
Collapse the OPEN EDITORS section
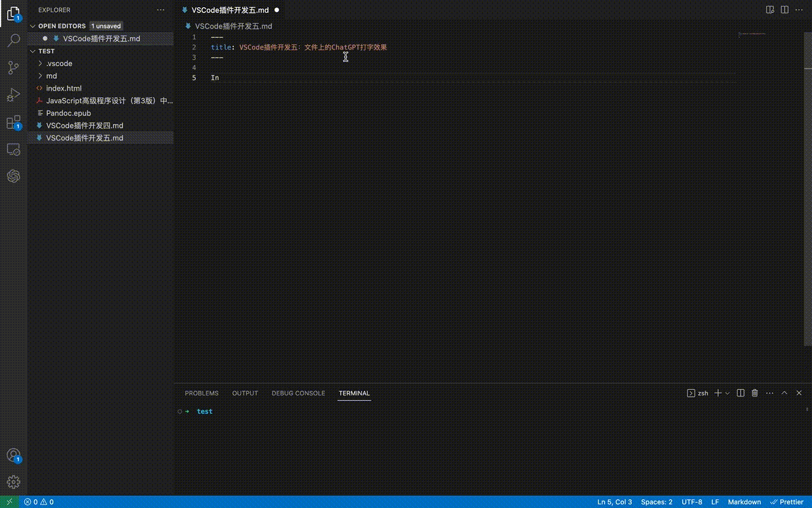(x=33, y=26)
